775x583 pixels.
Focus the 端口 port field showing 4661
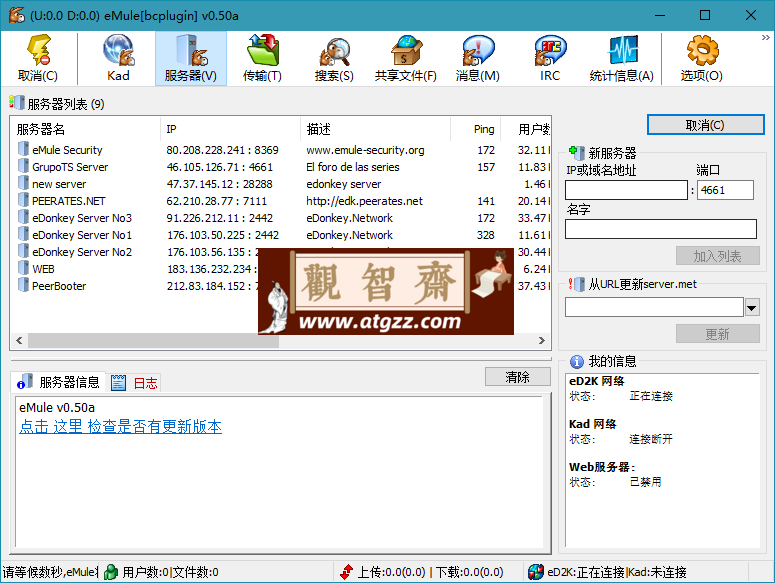point(725,190)
